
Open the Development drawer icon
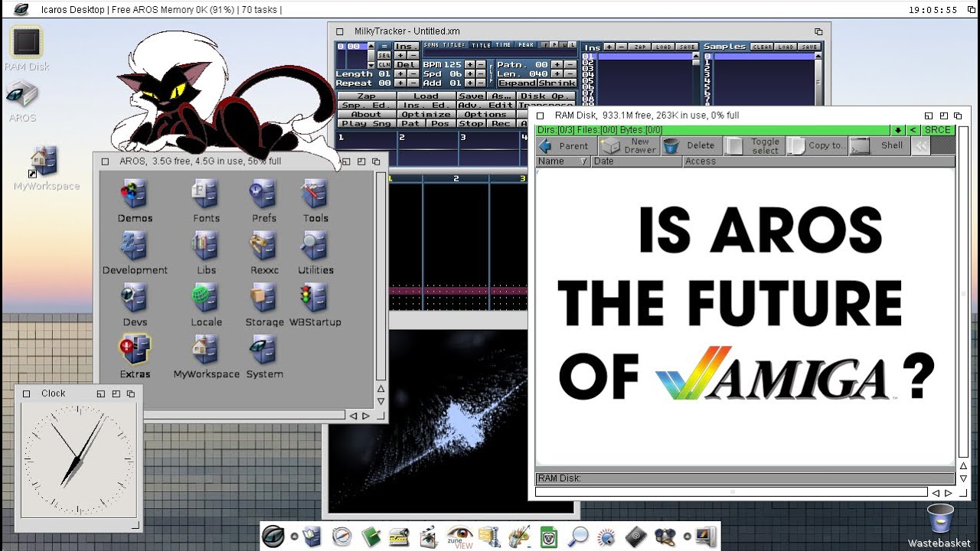[135, 253]
